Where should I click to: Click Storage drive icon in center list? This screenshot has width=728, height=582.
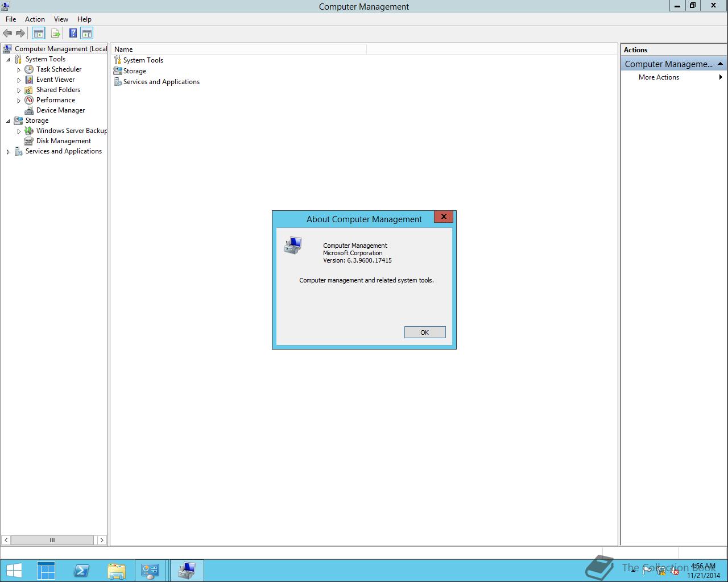pyautogui.click(x=118, y=71)
